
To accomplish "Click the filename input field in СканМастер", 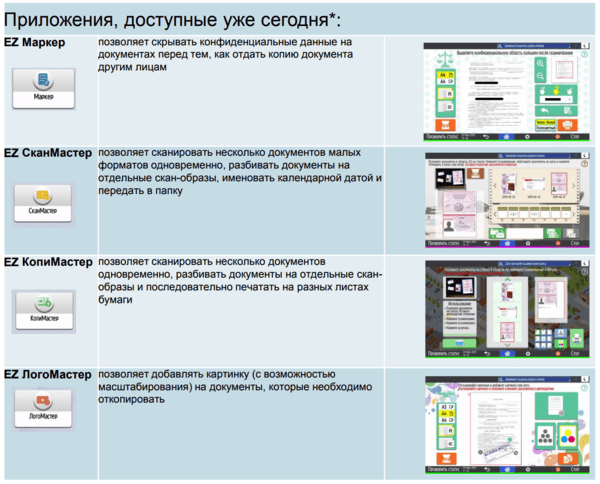I will (525, 233).
